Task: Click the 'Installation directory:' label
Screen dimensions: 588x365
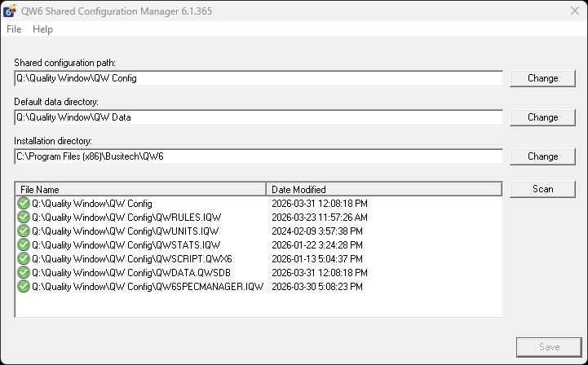Action: 53,141
